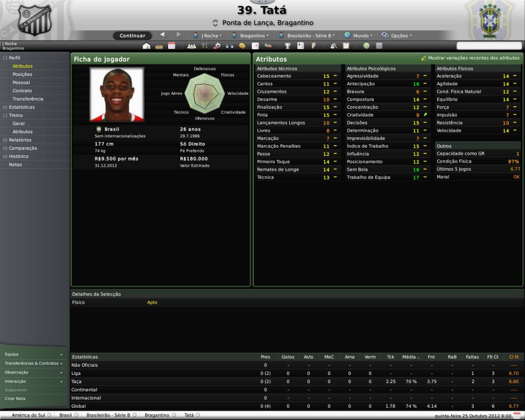Open the Mundo dropdown menu
The image size is (525, 420).
tap(358, 35)
